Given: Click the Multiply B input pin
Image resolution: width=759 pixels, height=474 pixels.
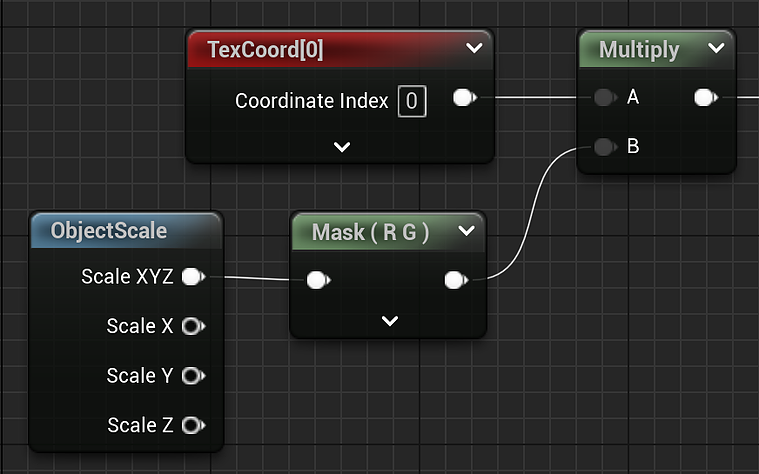Looking at the screenshot, I should (605, 146).
